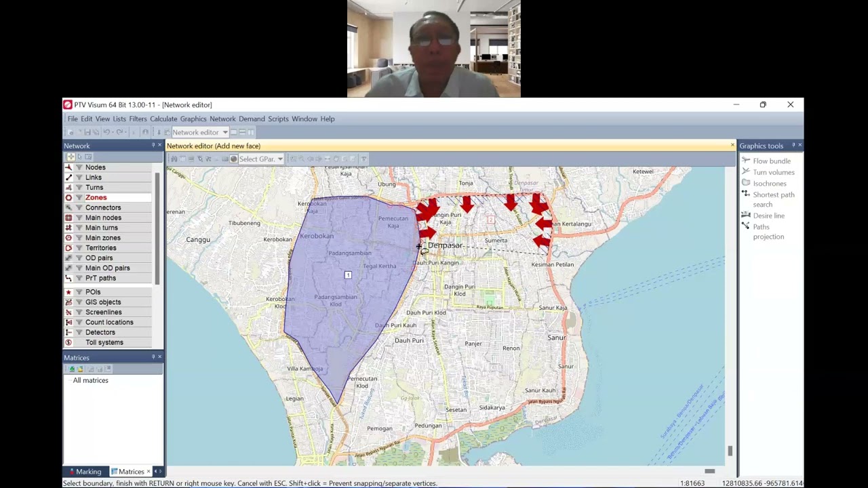This screenshot has height=488, width=868.
Task: Toggle the filter funnel for Zones
Action: 79,197
